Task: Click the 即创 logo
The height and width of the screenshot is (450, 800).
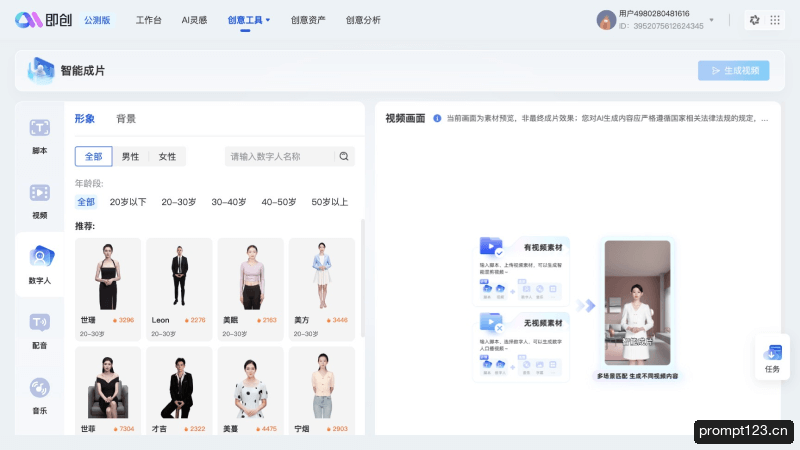Action: coord(44,20)
